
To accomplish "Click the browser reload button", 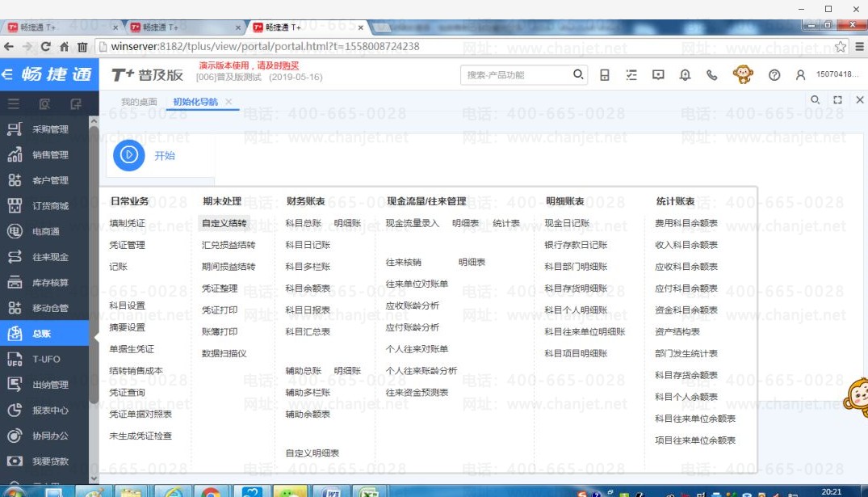I will coord(45,47).
